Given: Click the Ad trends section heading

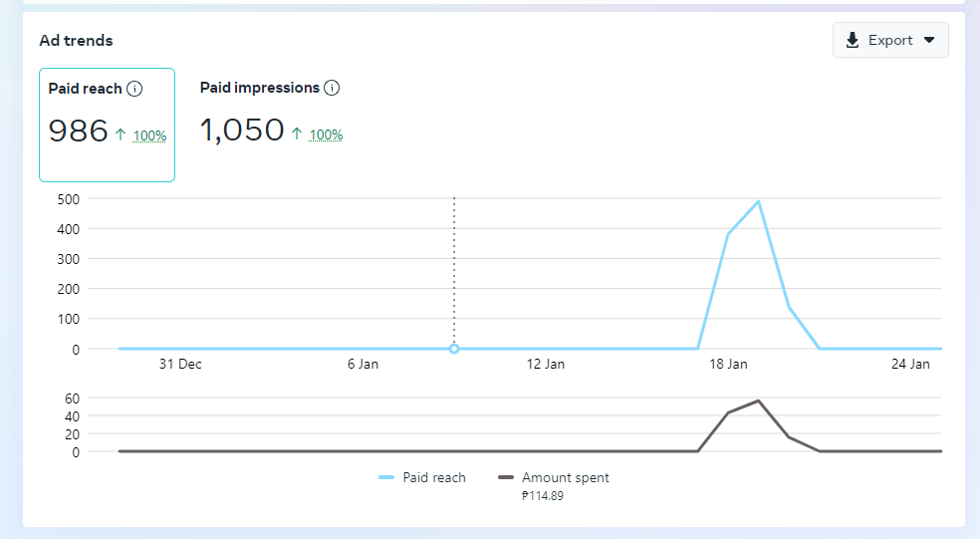Looking at the screenshot, I should (x=76, y=41).
